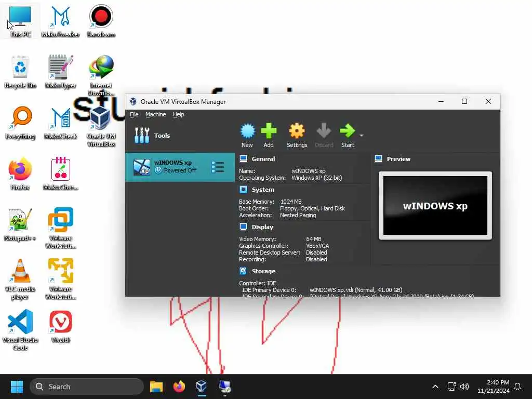This screenshot has width=532, height=399.
Task: Select the MakuCheck desktop icon
Action: [x=60, y=123]
